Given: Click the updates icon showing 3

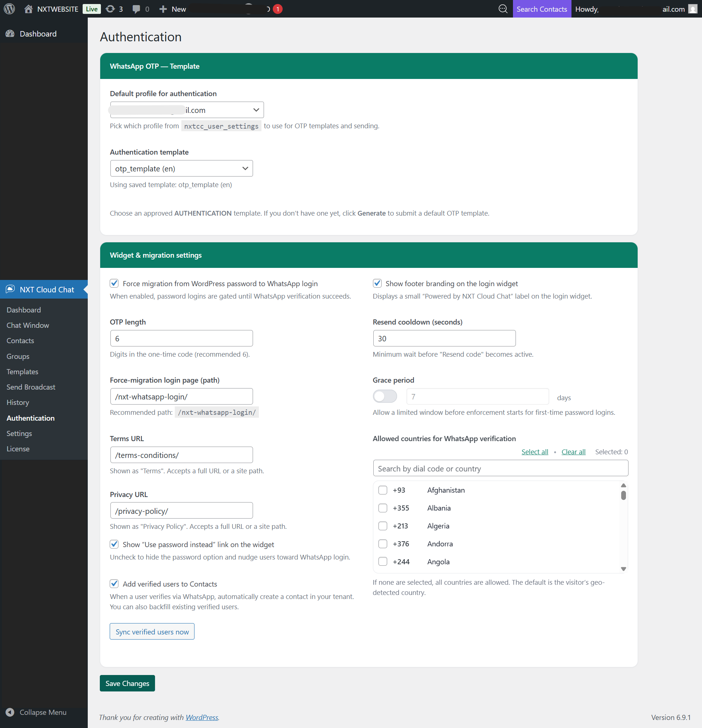Looking at the screenshot, I should (110, 8).
